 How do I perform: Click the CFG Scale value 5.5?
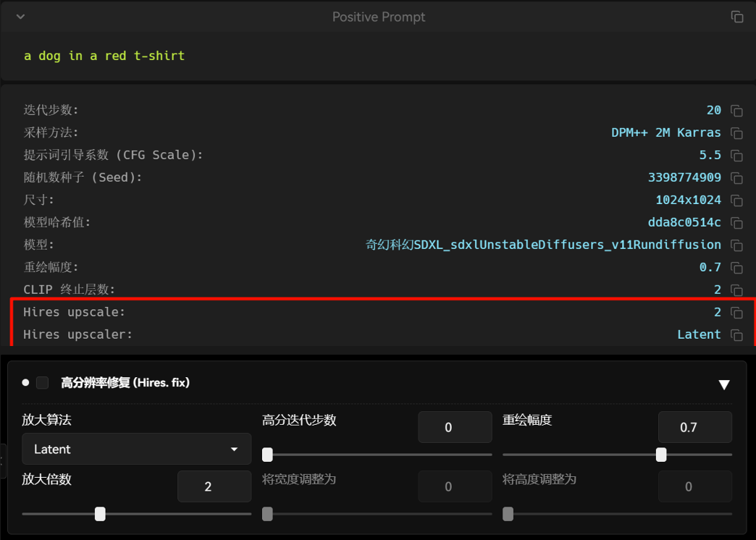click(710, 155)
